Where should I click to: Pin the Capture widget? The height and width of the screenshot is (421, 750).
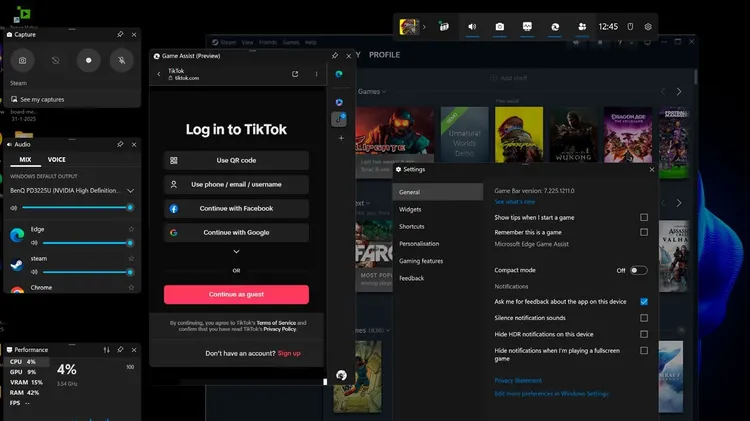120,34
